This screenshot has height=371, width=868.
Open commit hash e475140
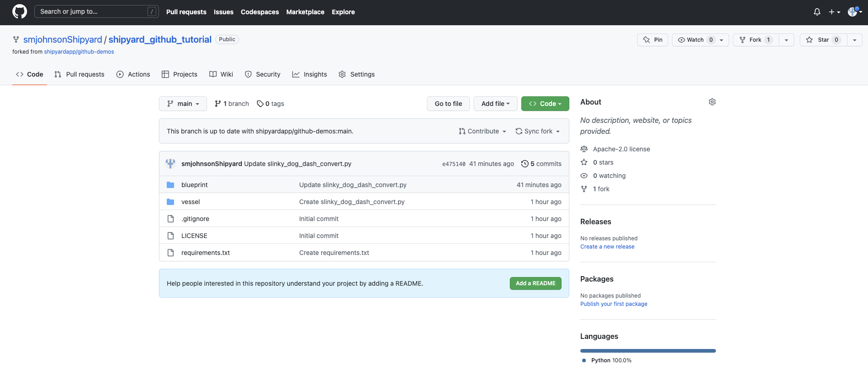coord(454,164)
